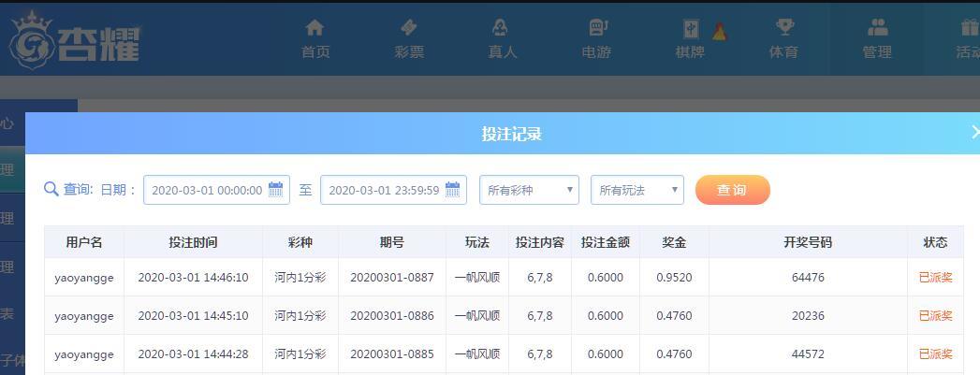Open the end date calendar icon

pyautogui.click(x=452, y=189)
